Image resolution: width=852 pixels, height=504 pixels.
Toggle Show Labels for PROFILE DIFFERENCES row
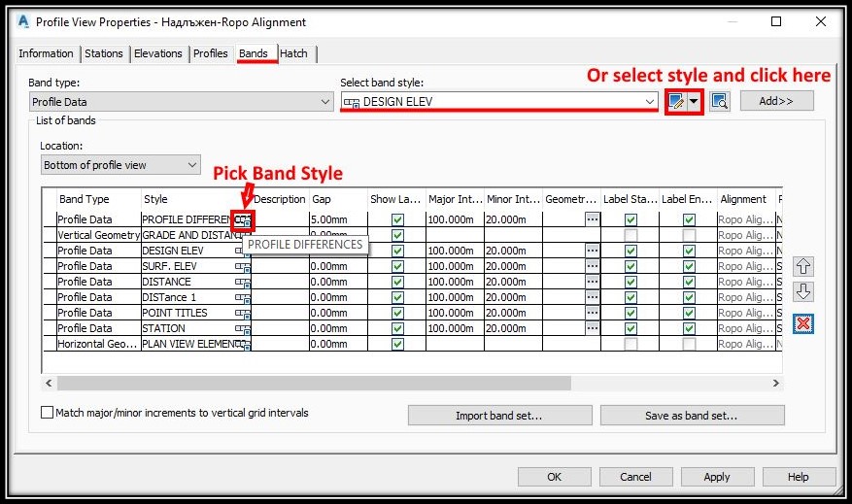click(x=397, y=220)
